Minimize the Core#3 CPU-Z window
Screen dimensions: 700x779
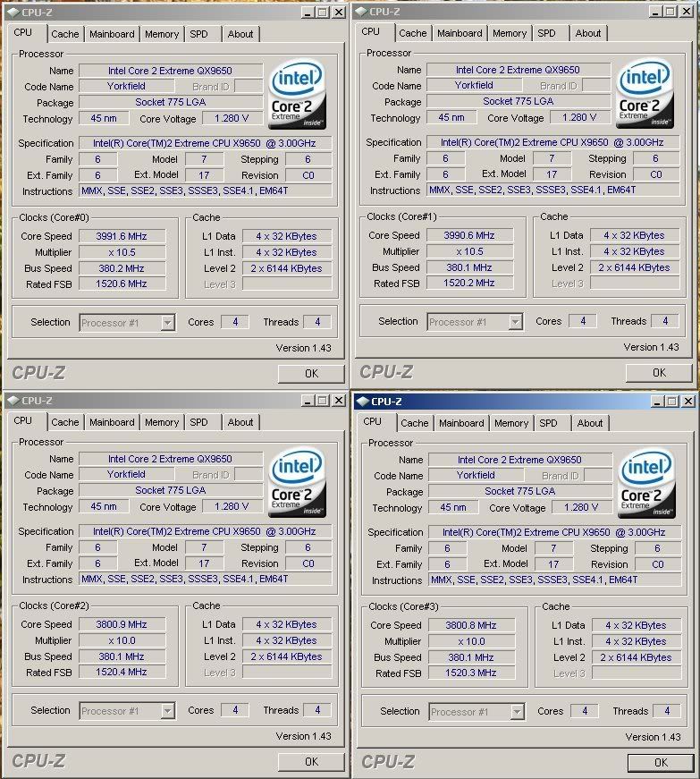pyautogui.click(x=657, y=402)
